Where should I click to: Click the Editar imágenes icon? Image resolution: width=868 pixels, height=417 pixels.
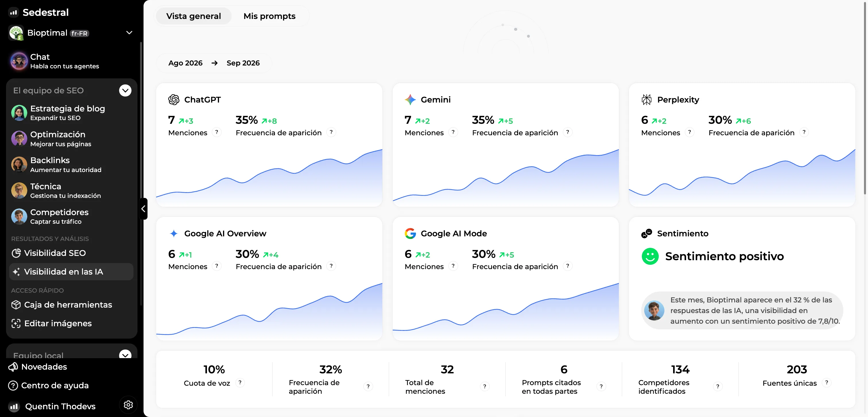16,323
